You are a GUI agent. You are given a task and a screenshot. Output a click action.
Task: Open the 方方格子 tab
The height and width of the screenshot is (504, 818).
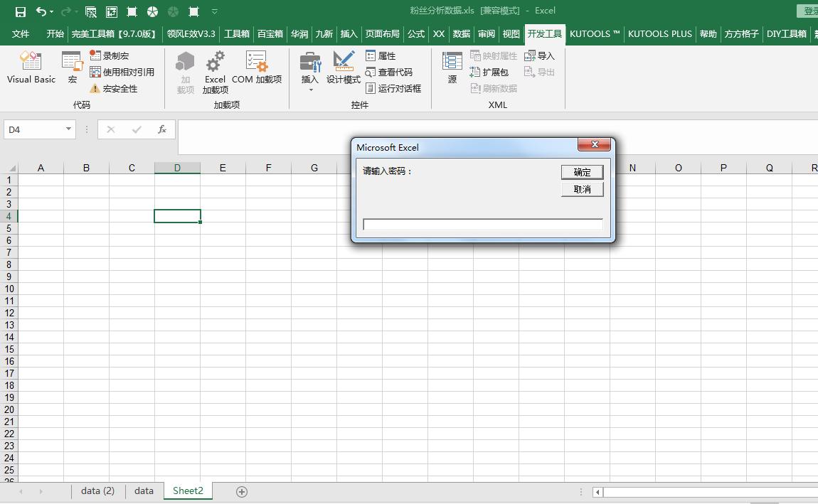click(741, 34)
